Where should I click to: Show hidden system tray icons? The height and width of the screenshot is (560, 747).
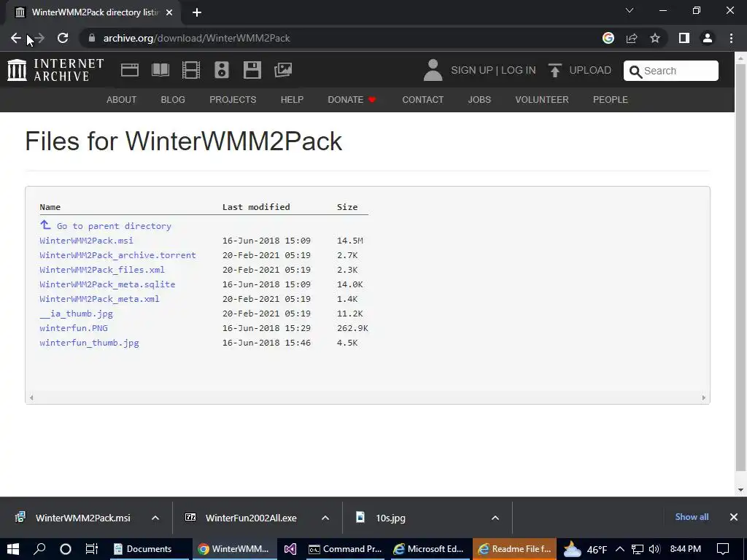[x=620, y=549]
